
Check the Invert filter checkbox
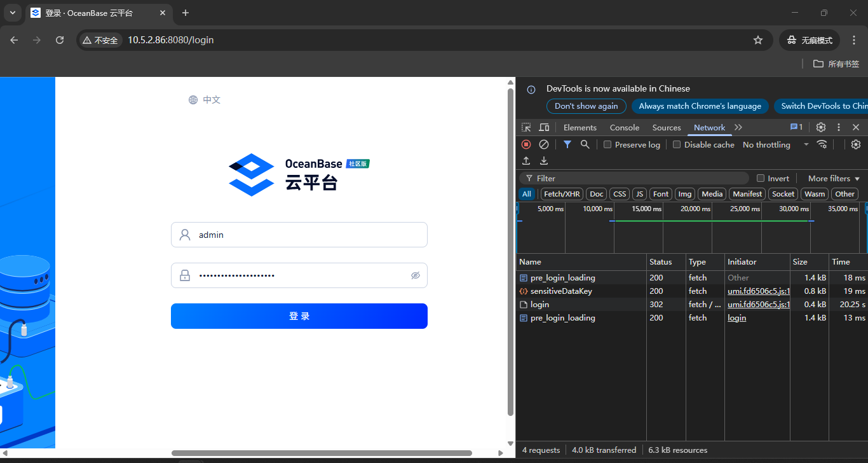761,178
